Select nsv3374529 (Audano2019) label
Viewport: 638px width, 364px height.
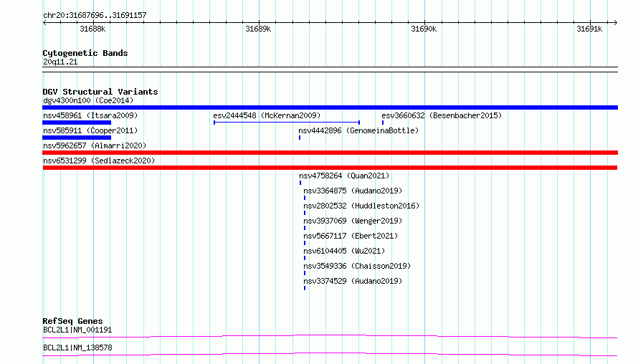353,281
